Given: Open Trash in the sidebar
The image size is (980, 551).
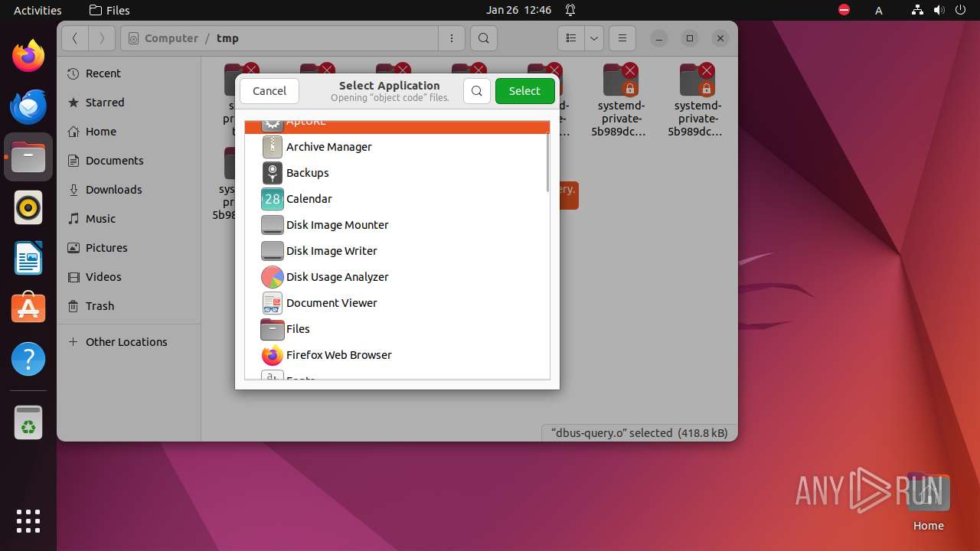Looking at the screenshot, I should (x=129, y=306).
